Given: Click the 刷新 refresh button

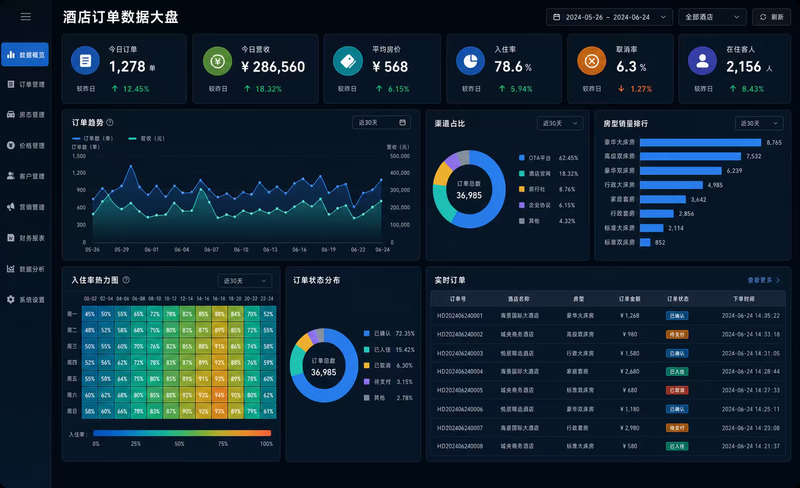Looking at the screenshot, I should (x=771, y=17).
